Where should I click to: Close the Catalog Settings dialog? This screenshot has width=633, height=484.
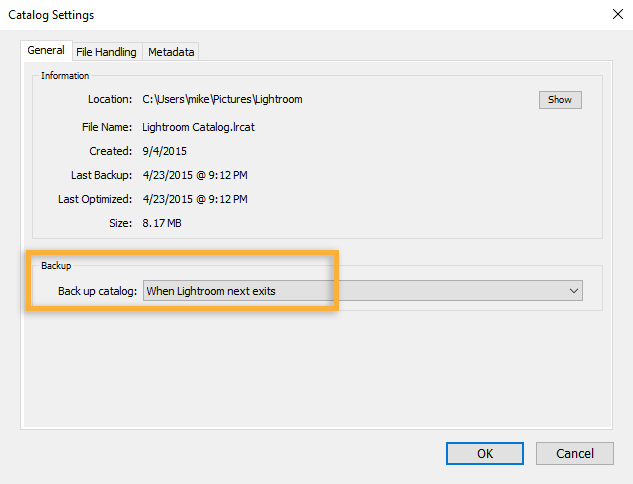[x=617, y=15]
